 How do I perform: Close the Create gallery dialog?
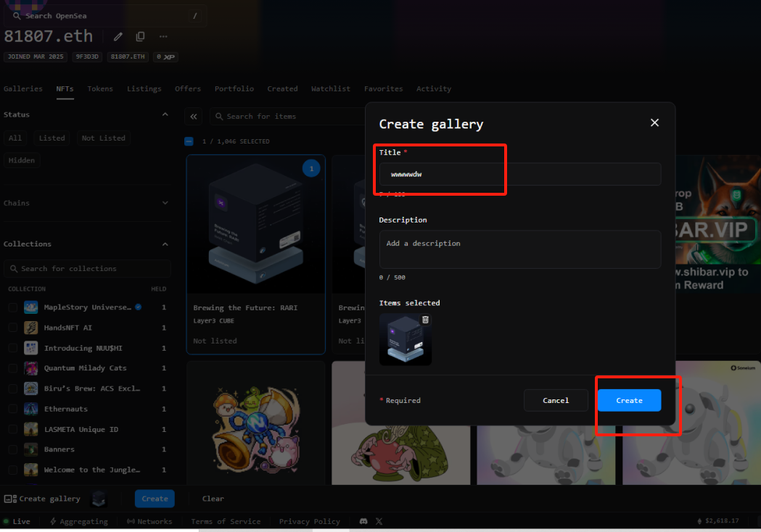(654, 122)
